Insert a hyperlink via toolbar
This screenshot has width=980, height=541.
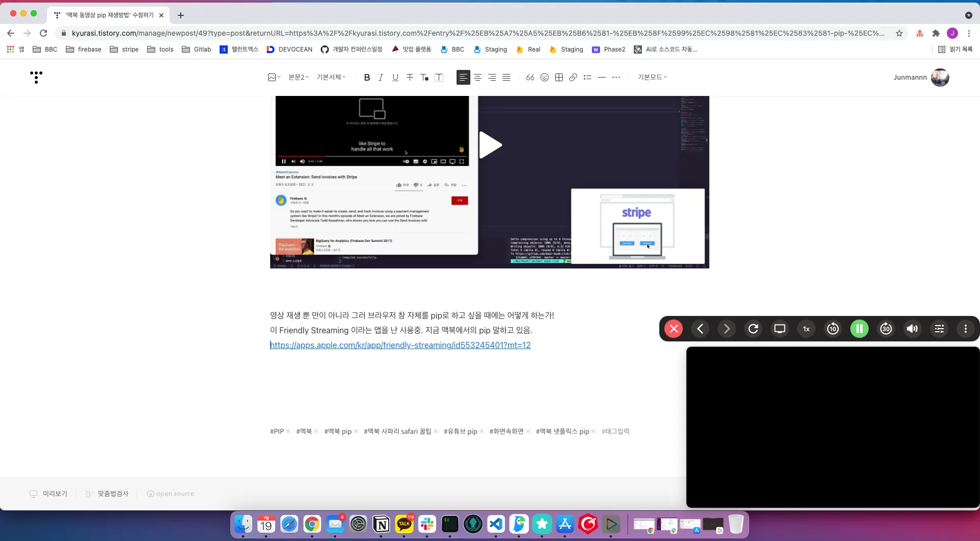(573, 78)
